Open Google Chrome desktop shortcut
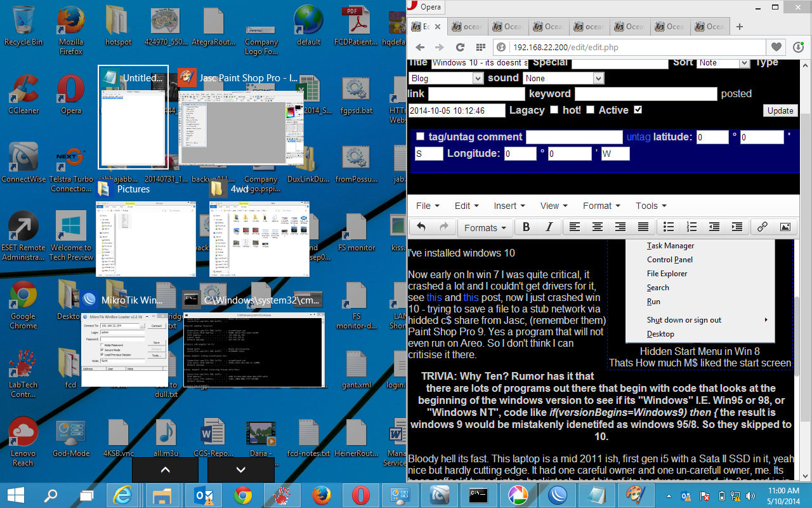The width and height of the screenshot is (812, 508). click(23, 304)
